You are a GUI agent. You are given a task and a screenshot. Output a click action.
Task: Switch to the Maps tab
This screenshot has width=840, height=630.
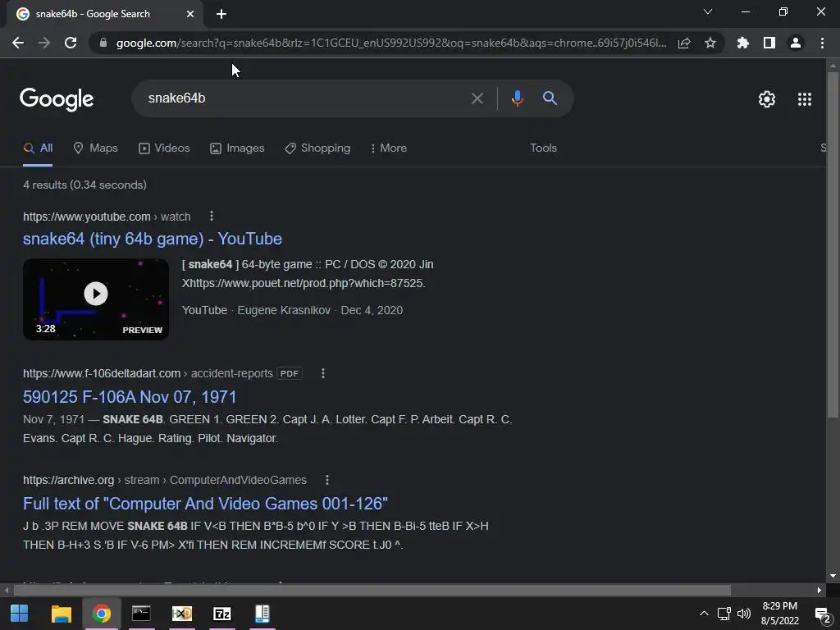point(95,148)
